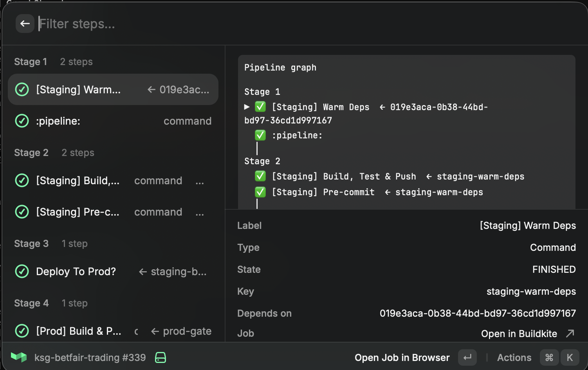Click green check beside graph [Staging] Build, Test & Push

(x=260, y=176)
